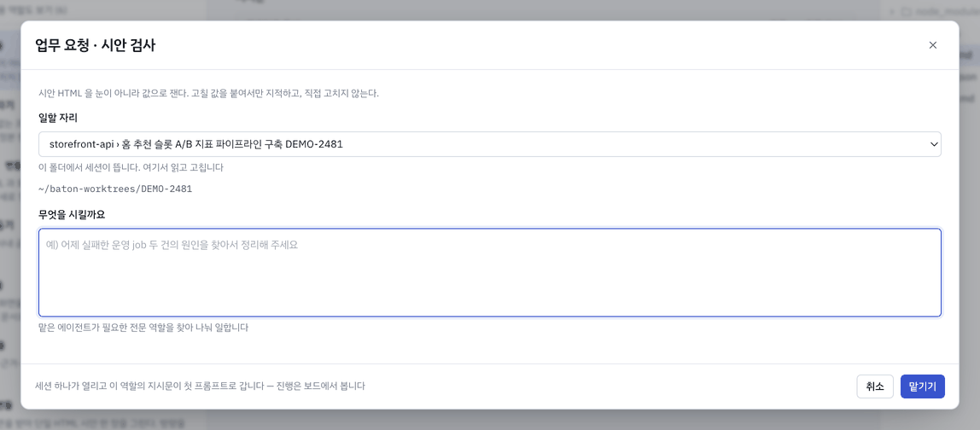Click the 맡은 에이전트가 helper text
Viewport: 980px width, 430px height.
pos(143,327)
